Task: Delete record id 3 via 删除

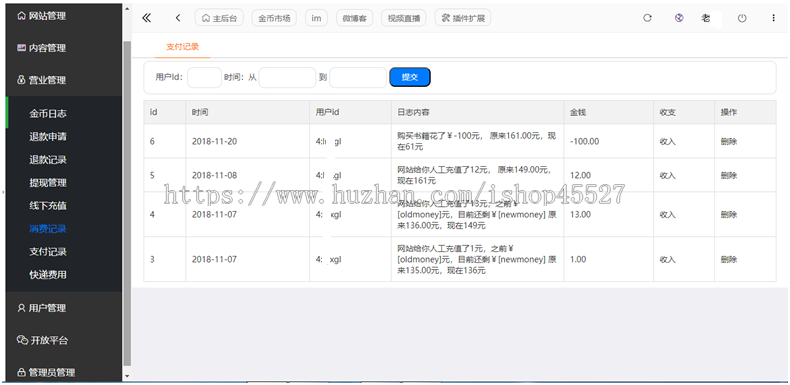Action: pyautogui.click(x=729, y=260)
